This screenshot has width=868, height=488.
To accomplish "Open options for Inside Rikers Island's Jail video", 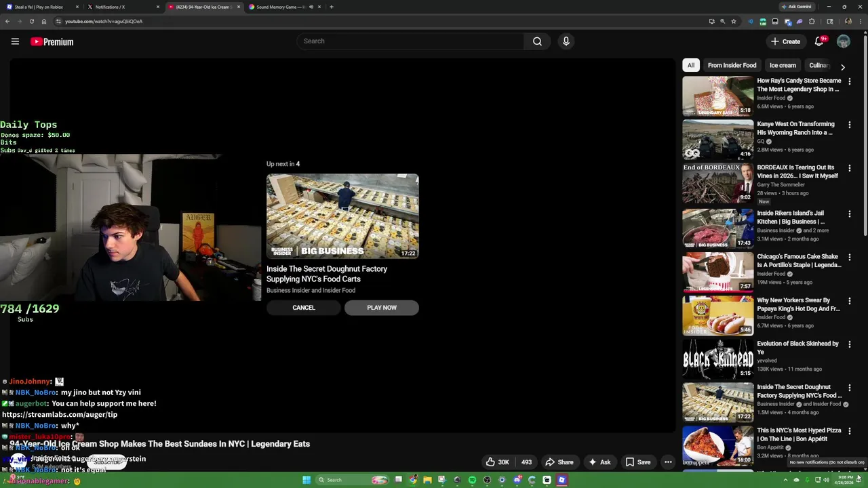I will [849, 214].
